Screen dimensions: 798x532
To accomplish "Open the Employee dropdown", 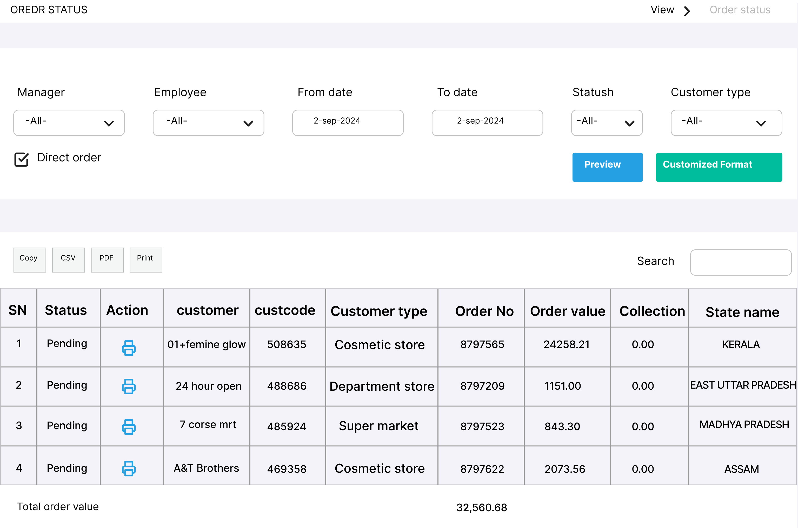I will coord(208,123).
